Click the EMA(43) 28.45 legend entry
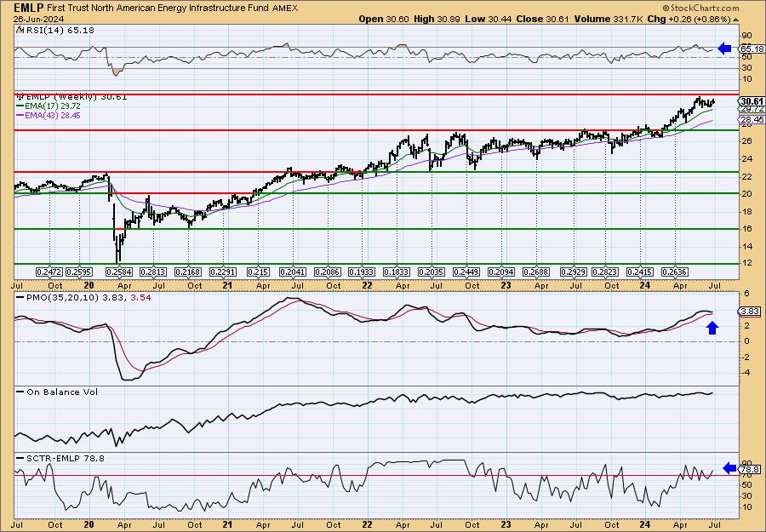766x532 pixels. (49, 115)
